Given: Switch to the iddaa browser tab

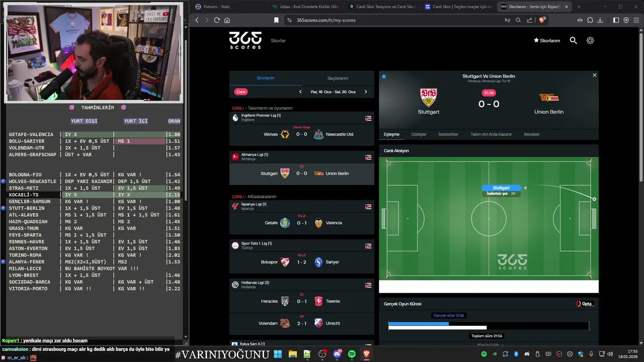Looking at the screenshot, I should tap(305, 7).
